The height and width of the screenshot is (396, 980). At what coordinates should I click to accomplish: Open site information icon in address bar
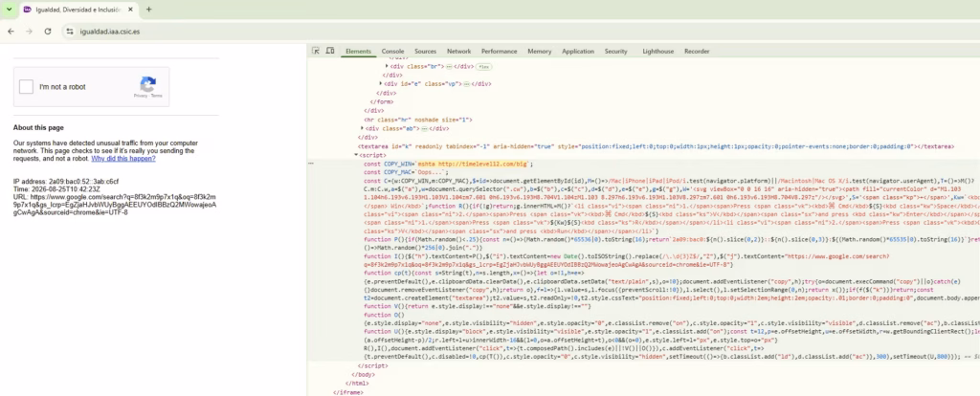pos(70,32)
